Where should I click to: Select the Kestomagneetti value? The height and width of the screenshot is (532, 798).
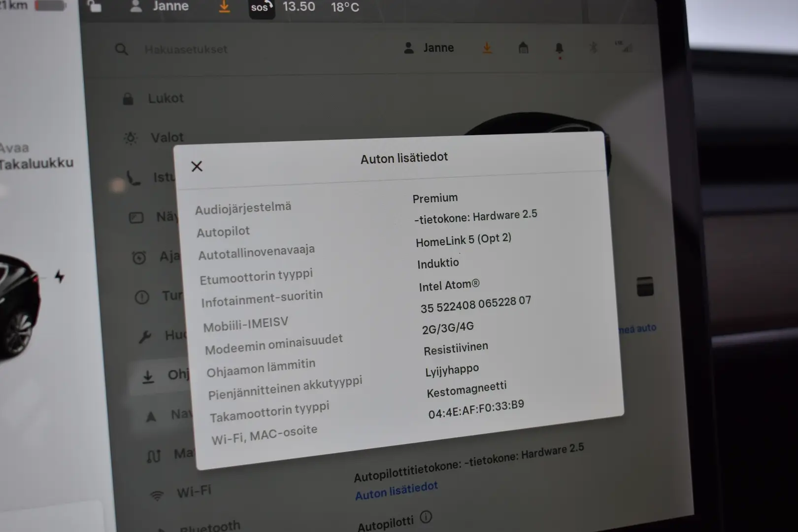(x=467, y=389)
